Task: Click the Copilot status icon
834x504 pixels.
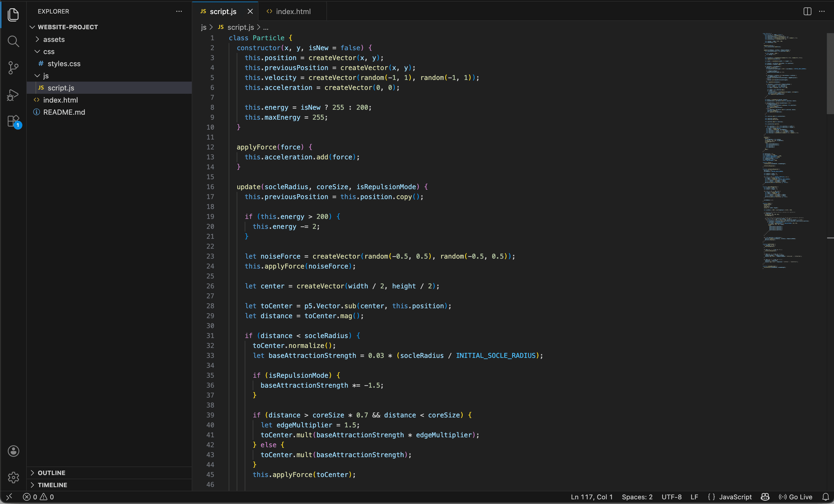Action: [x=765, y=497]
